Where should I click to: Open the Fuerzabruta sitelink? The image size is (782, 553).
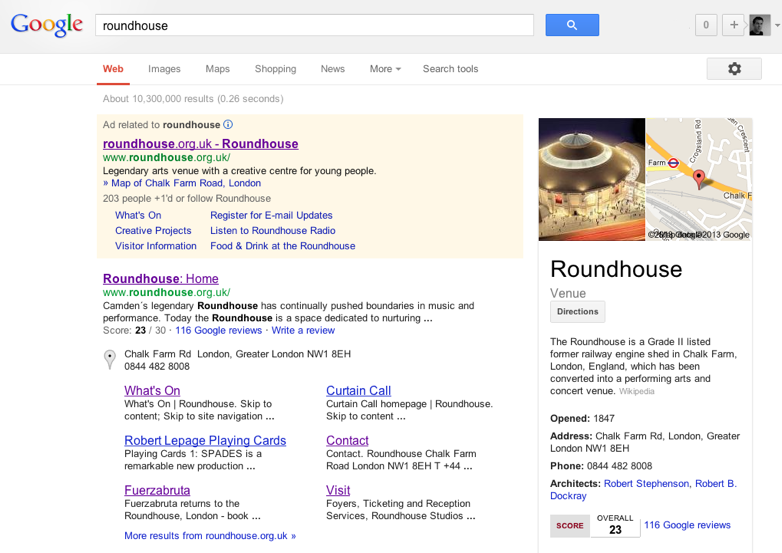[x=157, y=490]
